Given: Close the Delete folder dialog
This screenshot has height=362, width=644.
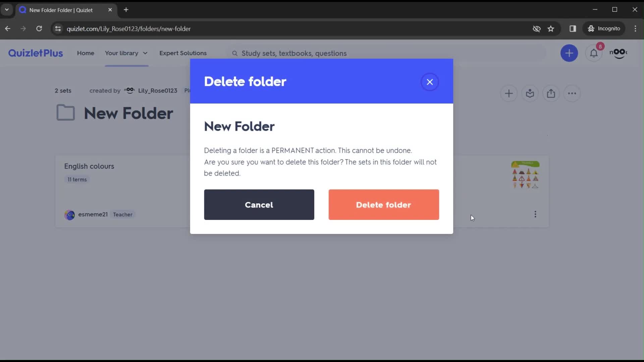Looking at the screenshot, I should (x=430, y=81).
